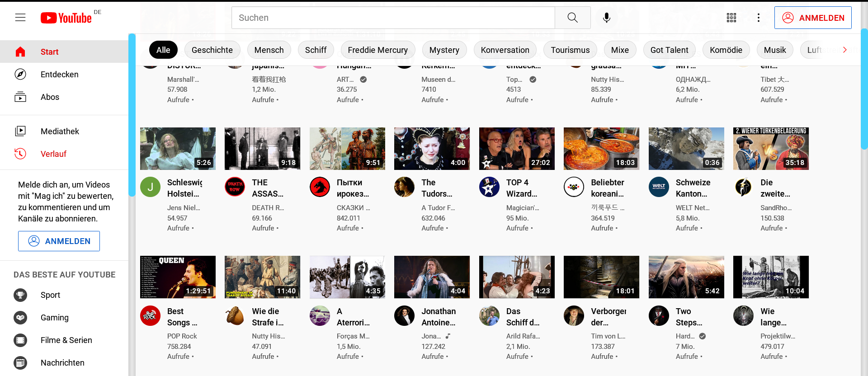Click the YouTube logo
The height and width of the screenshot is (376, 868).
tap(66, 18)
